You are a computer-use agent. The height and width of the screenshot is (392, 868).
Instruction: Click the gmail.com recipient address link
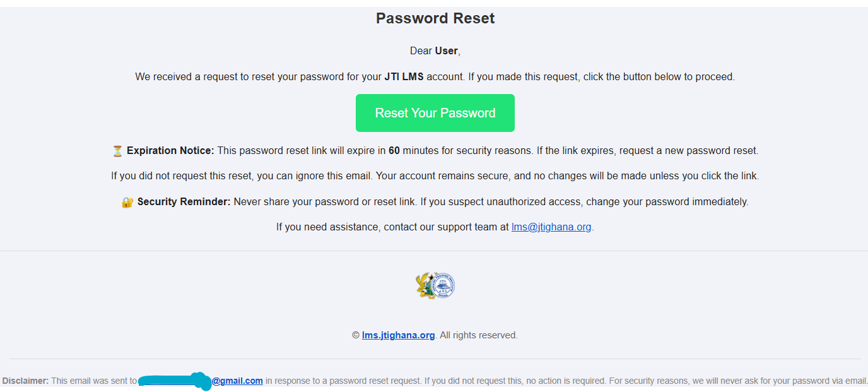pyautogui.click(x=237, y=381)
